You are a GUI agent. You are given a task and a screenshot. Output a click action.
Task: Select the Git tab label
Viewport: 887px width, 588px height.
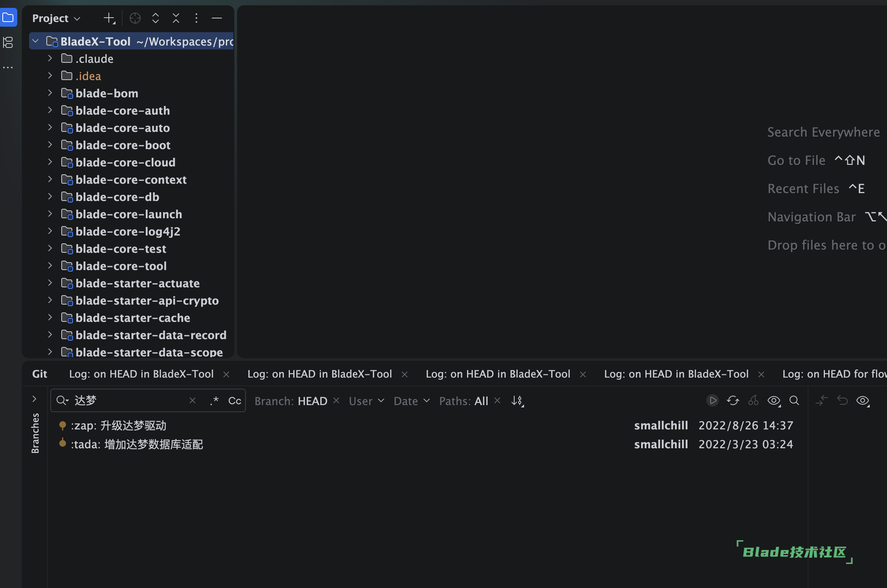(x=40, y=374)
